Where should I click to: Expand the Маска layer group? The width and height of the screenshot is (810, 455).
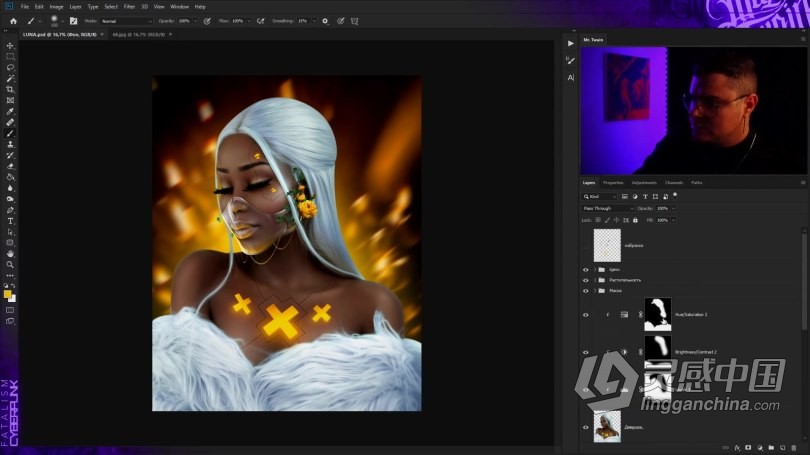(595, 291)
